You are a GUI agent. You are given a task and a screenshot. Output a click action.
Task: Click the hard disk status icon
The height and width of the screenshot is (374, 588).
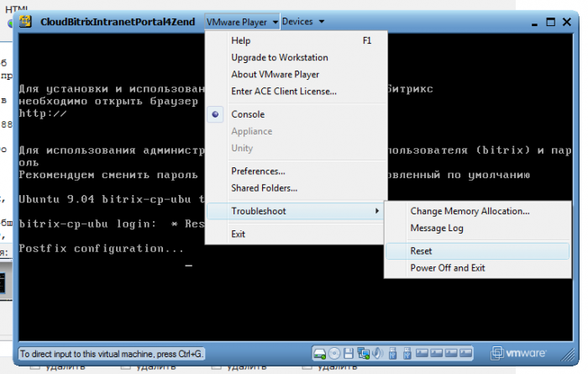coord(319,353)
